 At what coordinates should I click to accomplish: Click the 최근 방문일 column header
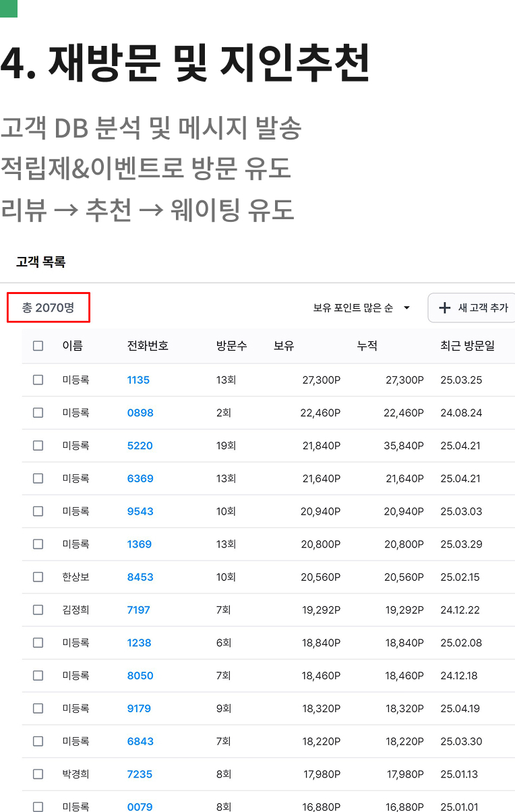click(467, 346)
